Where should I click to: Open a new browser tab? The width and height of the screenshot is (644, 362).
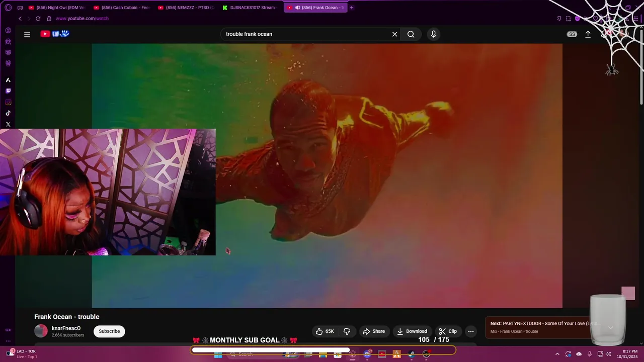click(352, 8)
